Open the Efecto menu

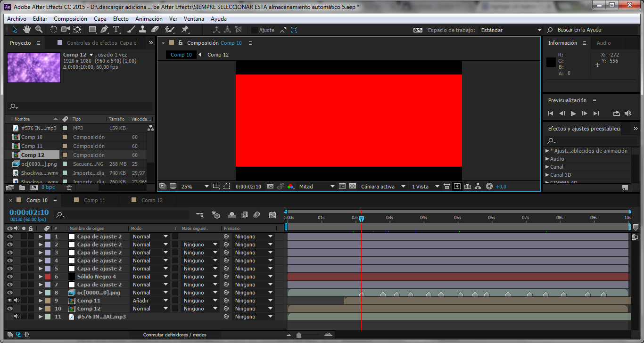coord(121,19)
